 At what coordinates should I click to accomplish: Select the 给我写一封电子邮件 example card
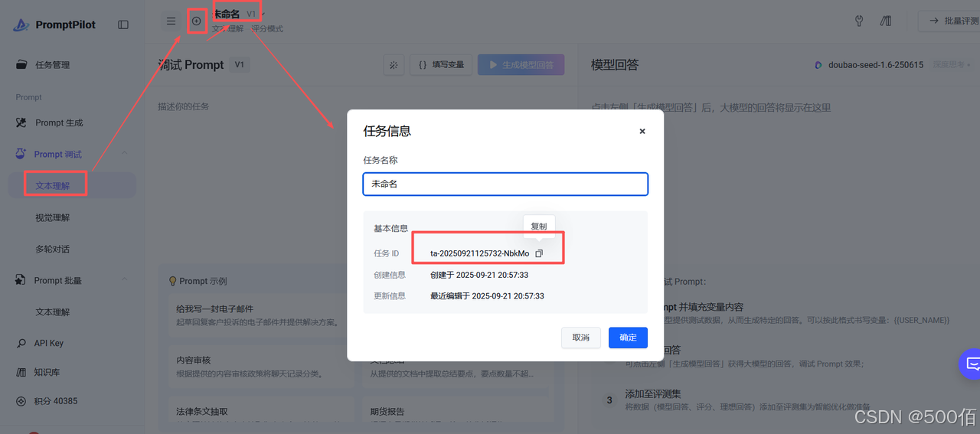point(260,315)
